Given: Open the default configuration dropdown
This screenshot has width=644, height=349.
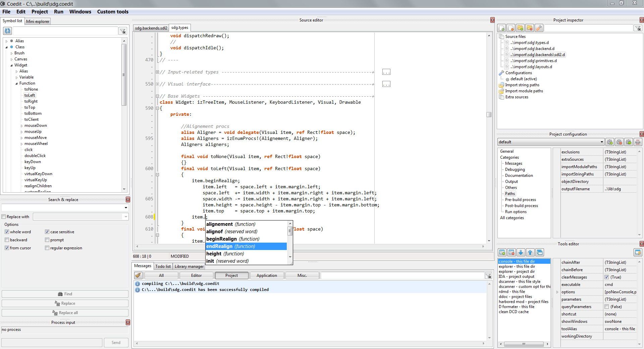Looking at the screenshot, I should (x=601, y=142).
